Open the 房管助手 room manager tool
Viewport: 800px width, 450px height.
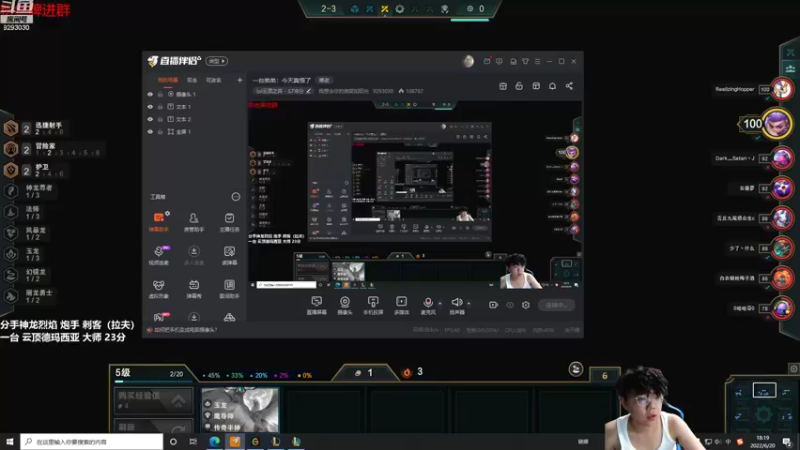(x=194, y=222)
